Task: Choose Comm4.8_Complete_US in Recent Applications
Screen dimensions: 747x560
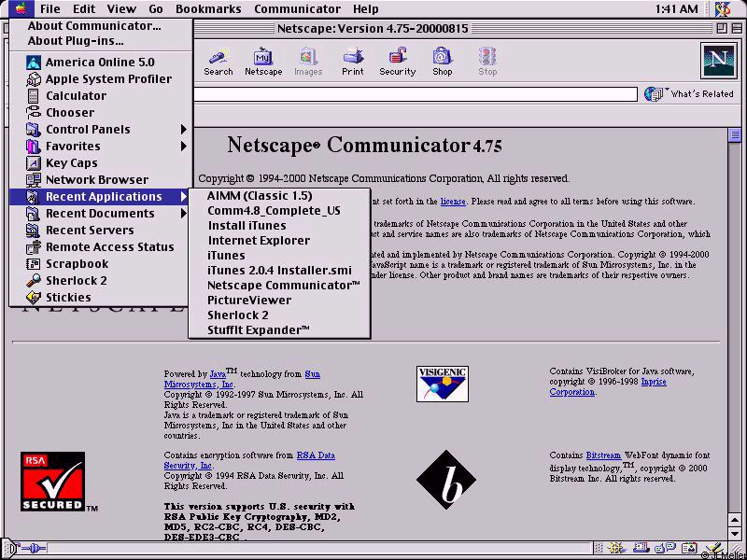Action: [x=279, y=211]
